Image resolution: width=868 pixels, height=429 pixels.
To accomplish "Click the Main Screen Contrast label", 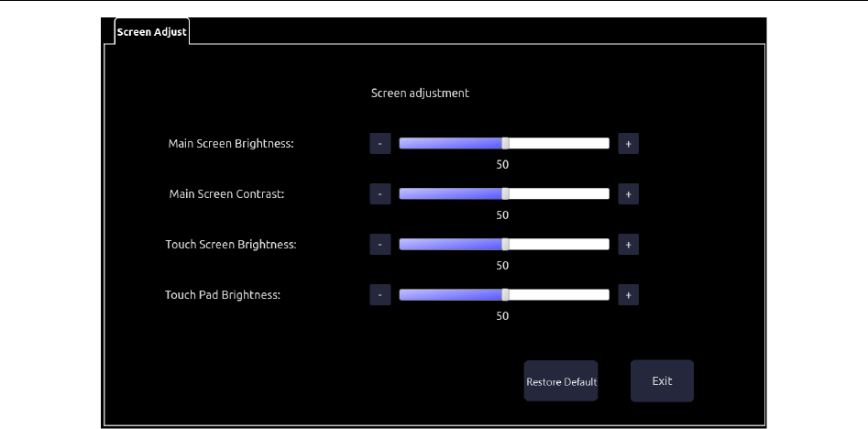I will point(227,194).
